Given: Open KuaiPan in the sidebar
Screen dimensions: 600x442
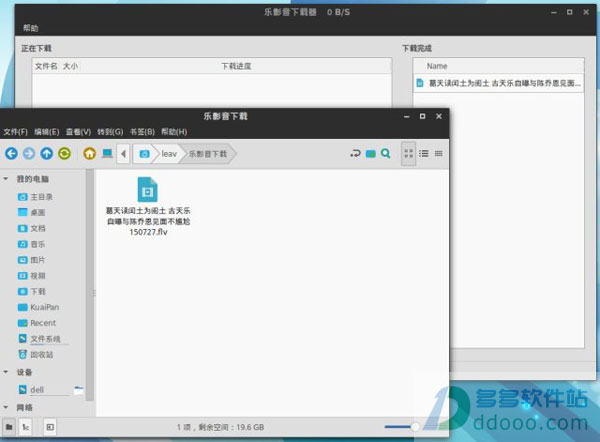Looking at the screenshot, I should 39,307.
